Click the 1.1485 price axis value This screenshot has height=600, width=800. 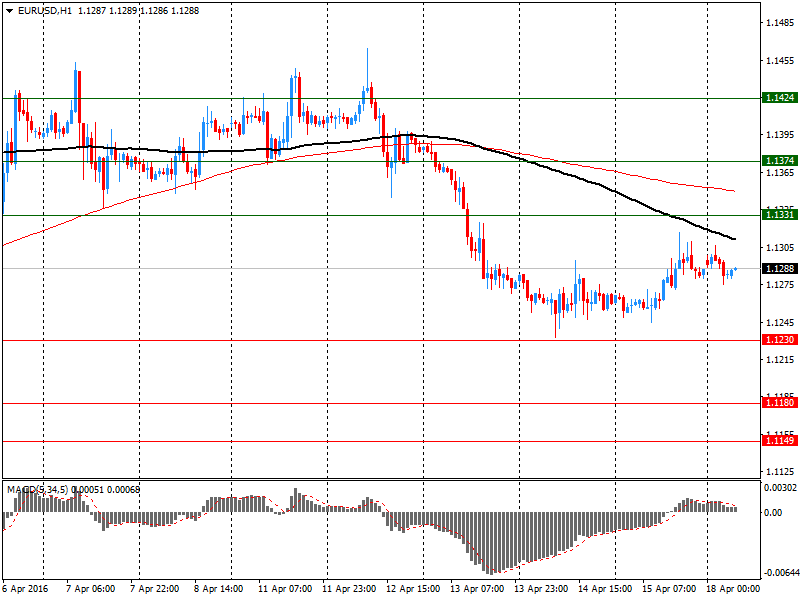[x=780, y=23]
